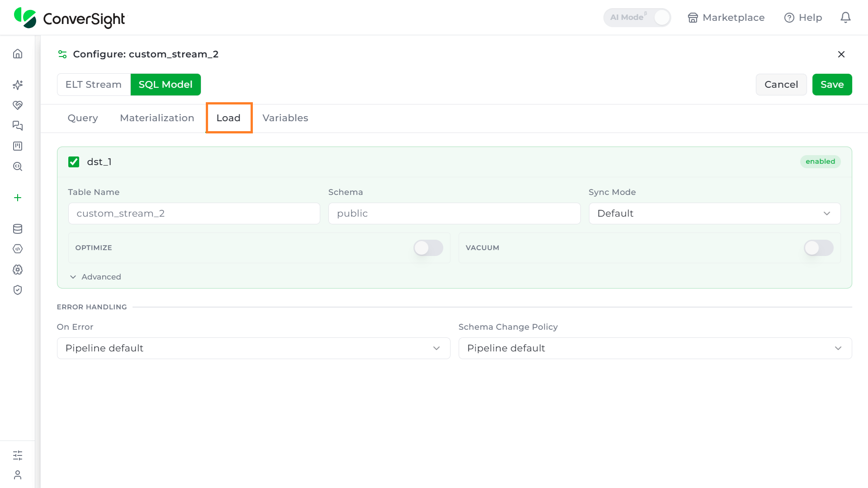The width and height of the screenshot is (868, 488).
Task: Uncheck the dst_1 destination checkbox
Action: (x=74, y=162)
